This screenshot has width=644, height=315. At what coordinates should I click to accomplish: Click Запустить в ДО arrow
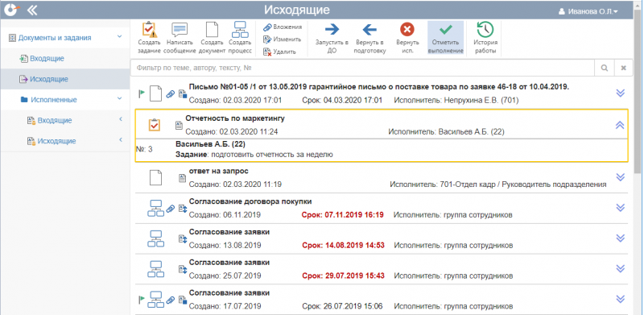coord(332,29)
